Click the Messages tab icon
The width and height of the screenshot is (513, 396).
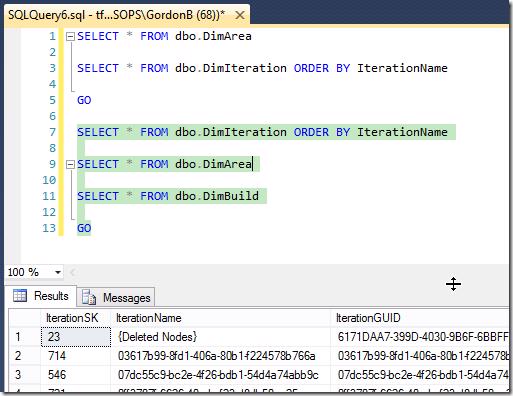(x=89, y=297)
